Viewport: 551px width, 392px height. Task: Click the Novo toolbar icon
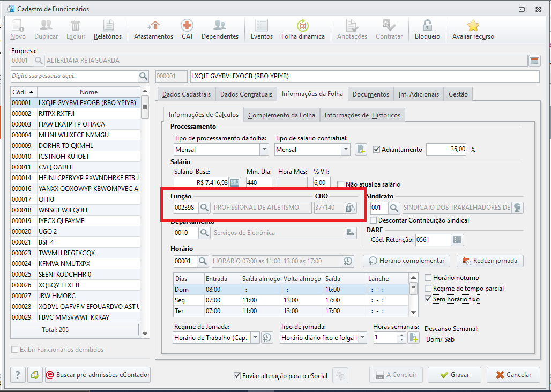(x=18, y=29)
